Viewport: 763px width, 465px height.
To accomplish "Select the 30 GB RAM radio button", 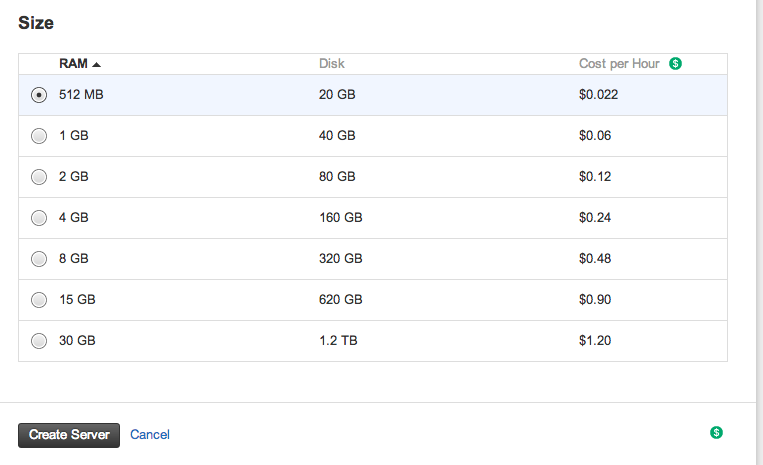I will (39, 340).
